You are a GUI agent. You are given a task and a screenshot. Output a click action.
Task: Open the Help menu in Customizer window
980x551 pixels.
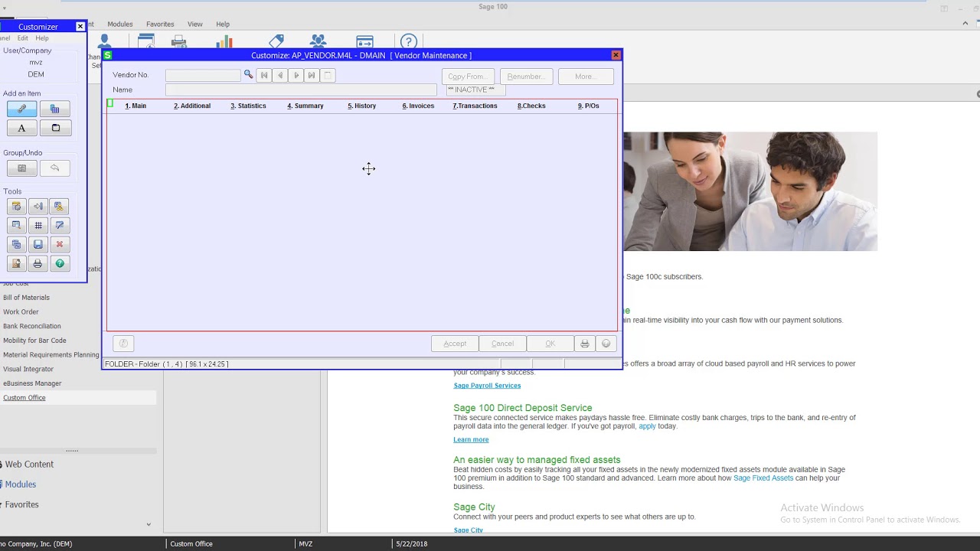point(42,38)
